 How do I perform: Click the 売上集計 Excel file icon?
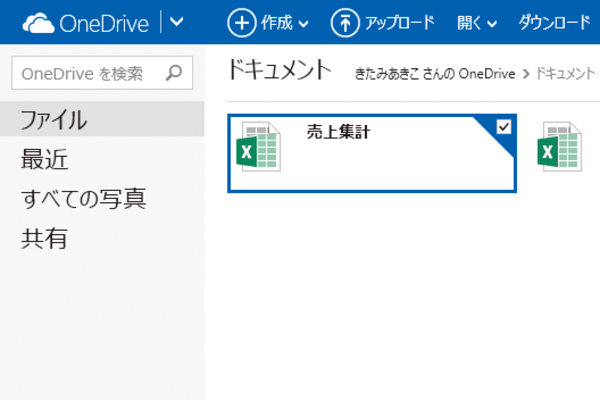259,147
